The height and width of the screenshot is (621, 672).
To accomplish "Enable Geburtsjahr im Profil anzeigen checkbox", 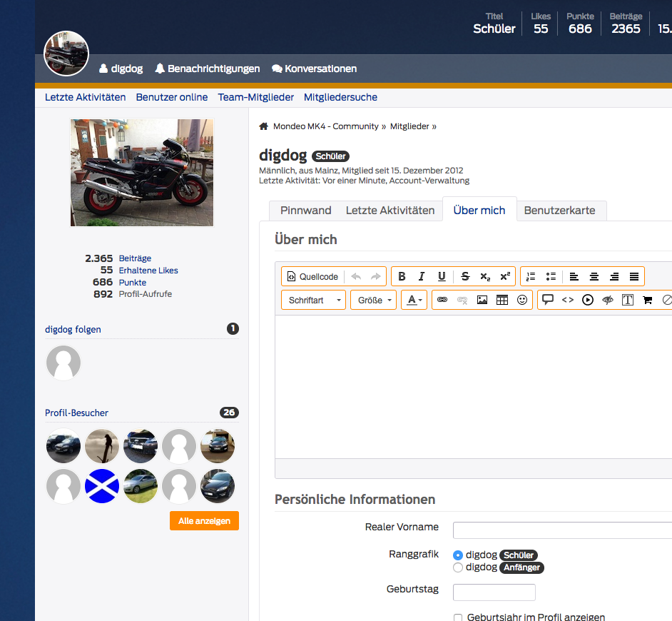I will (x=458, y=617).
